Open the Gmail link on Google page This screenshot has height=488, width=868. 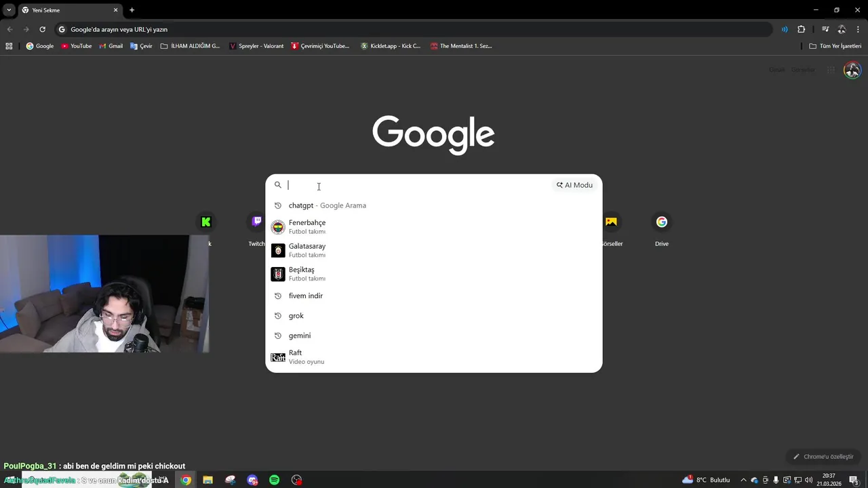pyautogui.click(x=776, y=70)
